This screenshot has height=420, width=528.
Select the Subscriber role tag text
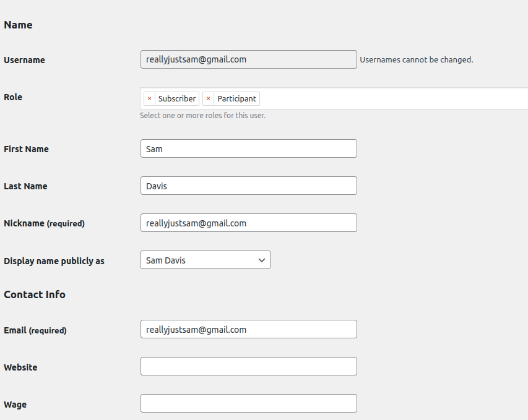pyautogui.click(x=177, y=99)
